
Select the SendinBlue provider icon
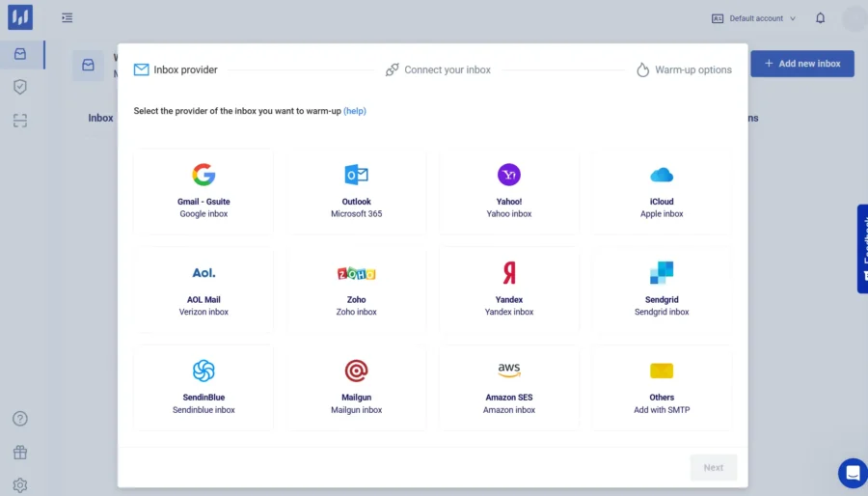[203, 371]
